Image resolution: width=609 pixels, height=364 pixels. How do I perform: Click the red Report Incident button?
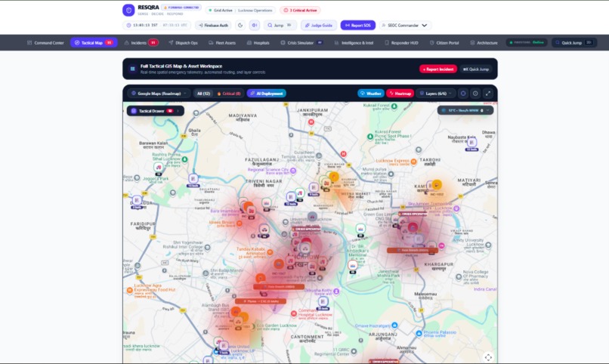click(438, 69)
